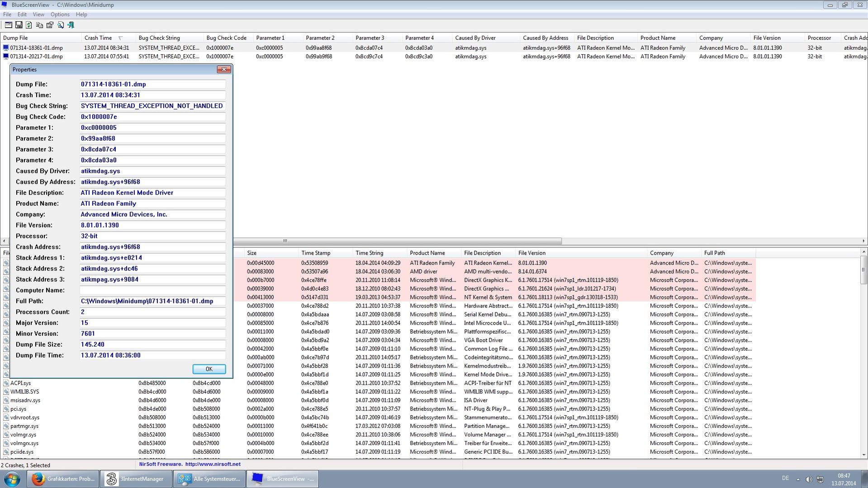This screenshot has width=868, height=488.
Task: Refresh the crash list via toolbar icon
Action: point(29,25)
